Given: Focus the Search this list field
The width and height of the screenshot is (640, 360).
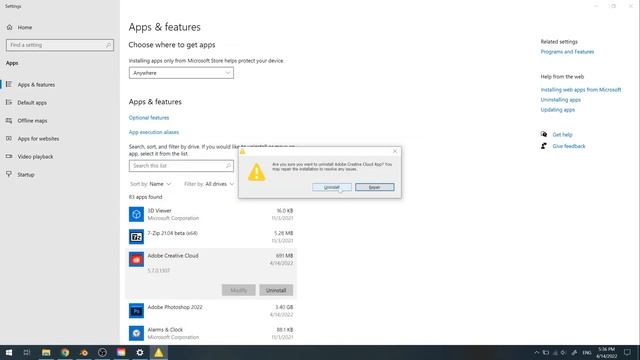Looking at the screenshot, I should 181,166.
